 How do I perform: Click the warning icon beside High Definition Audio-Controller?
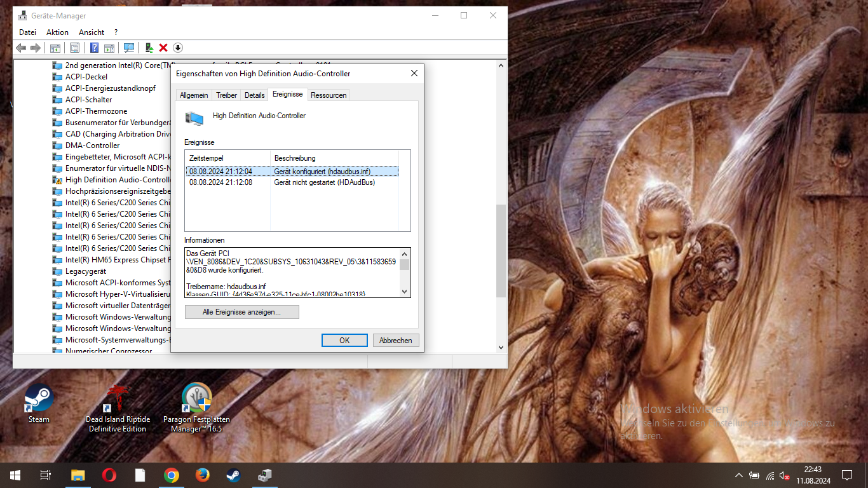tap(57, 180)
